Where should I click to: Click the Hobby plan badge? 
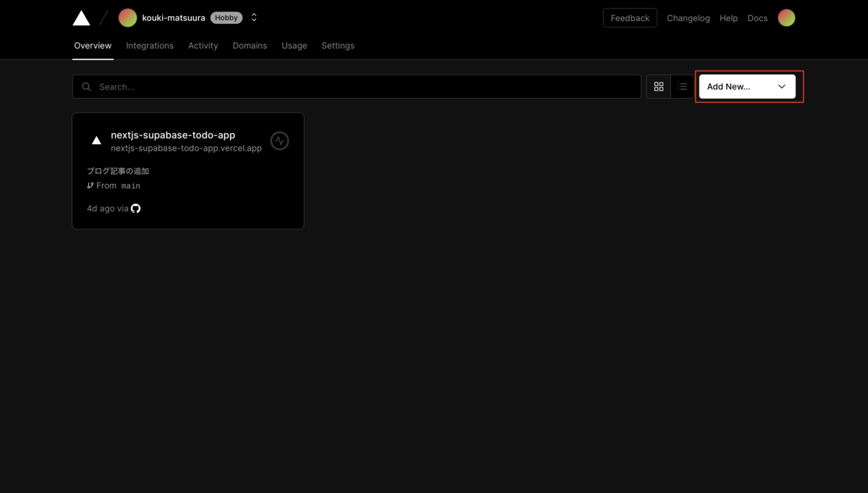click(226, 17)
